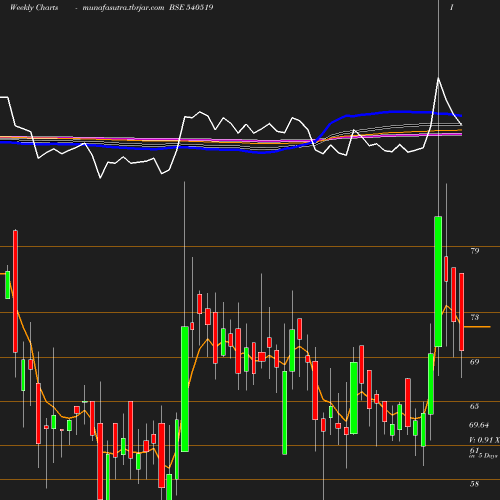The height and width of the screenshot is (500, 500).
Task: Click the 73 price axis label
Action: (475, 317)
